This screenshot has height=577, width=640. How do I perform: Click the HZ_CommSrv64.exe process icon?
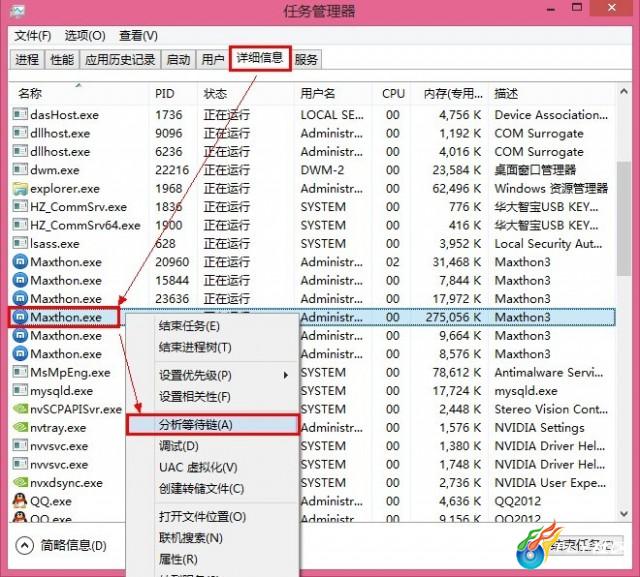(20, 225)
